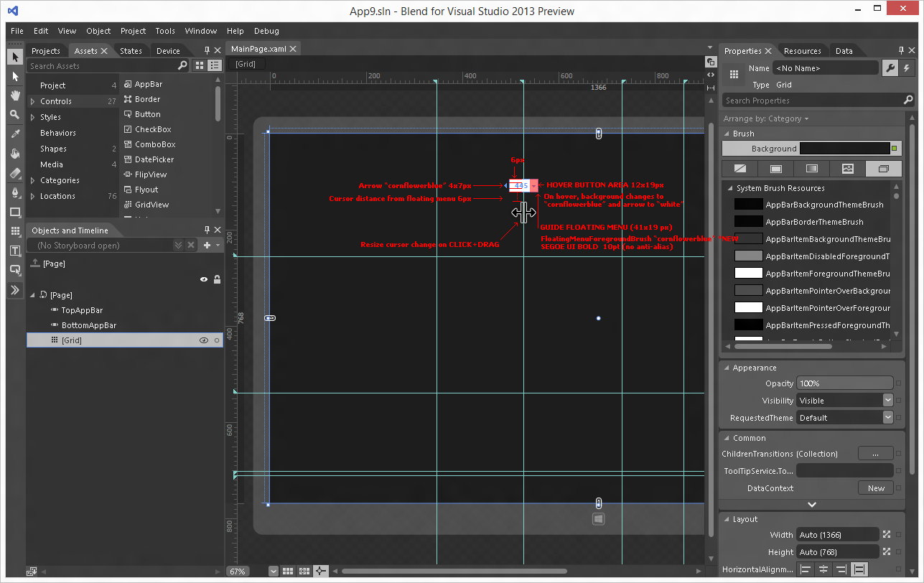Open the Object menu

[x=98, y=31]
